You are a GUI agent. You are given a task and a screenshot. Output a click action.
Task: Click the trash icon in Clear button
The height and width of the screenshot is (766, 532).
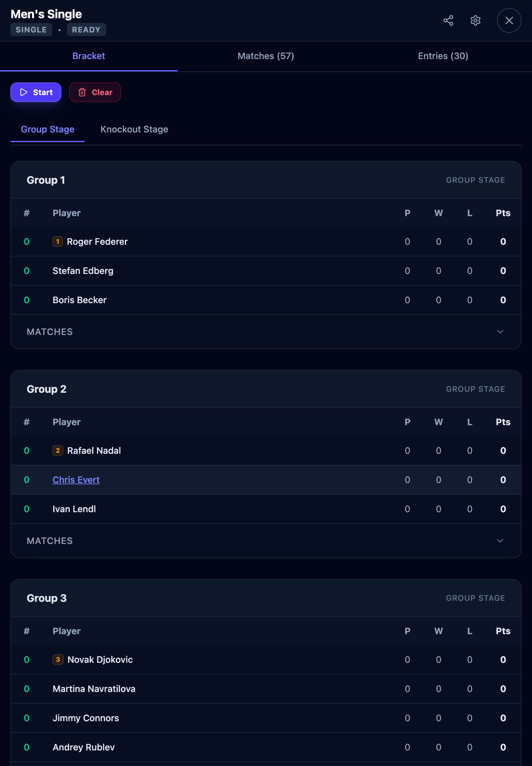82,92
